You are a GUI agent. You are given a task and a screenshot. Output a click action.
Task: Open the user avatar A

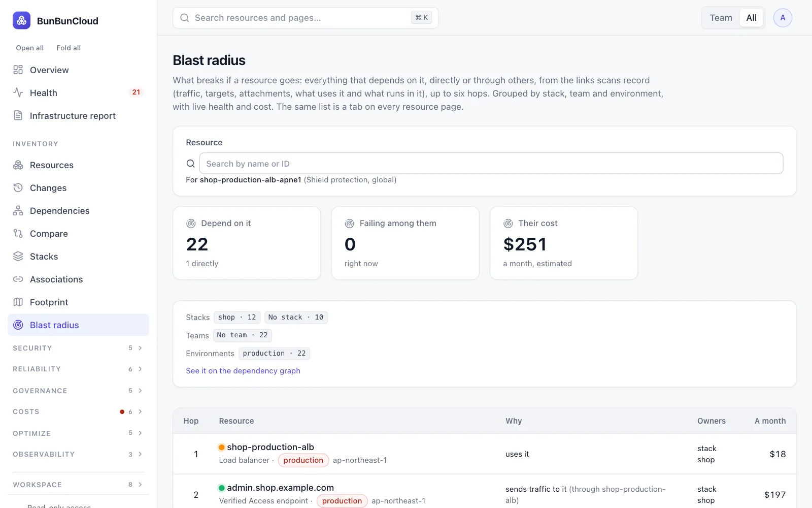(783, 18)
